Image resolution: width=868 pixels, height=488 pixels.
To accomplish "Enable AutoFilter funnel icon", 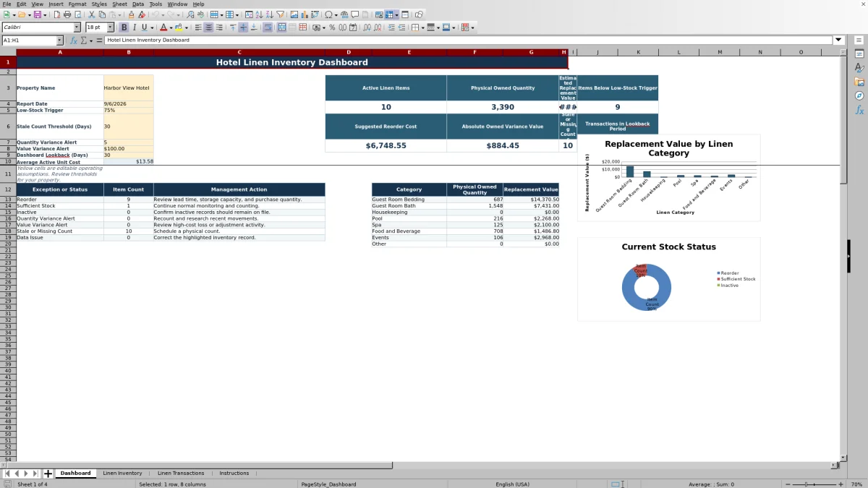I will [x=280, y=14].
